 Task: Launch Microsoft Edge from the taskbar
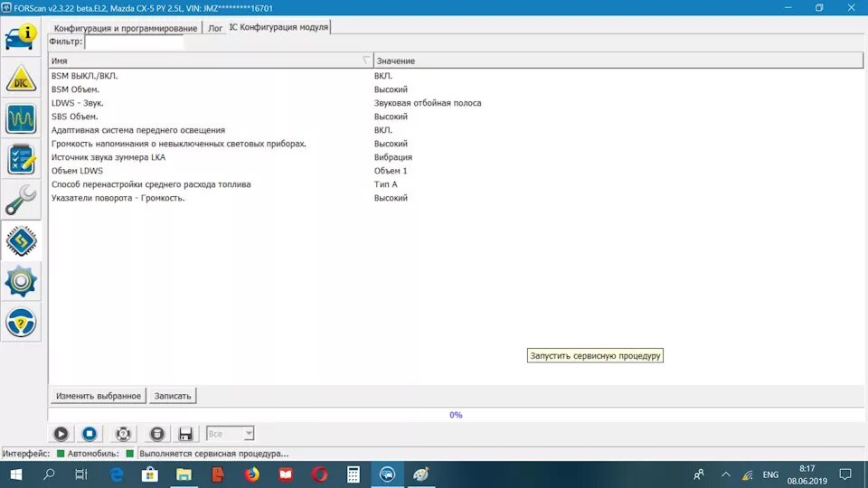click(117, 474)
